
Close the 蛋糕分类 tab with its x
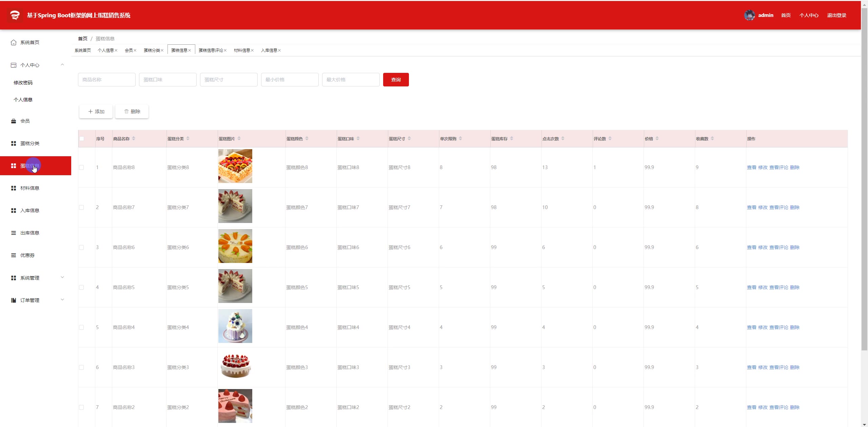coord(162,50)
